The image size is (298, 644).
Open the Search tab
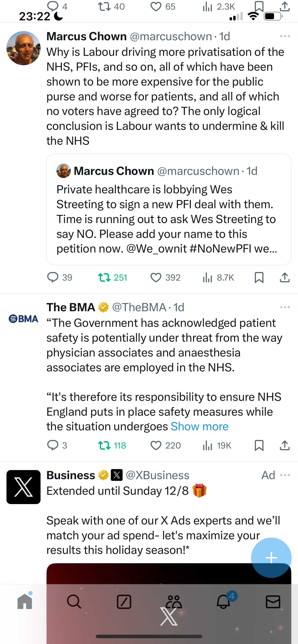click(74, 602)
